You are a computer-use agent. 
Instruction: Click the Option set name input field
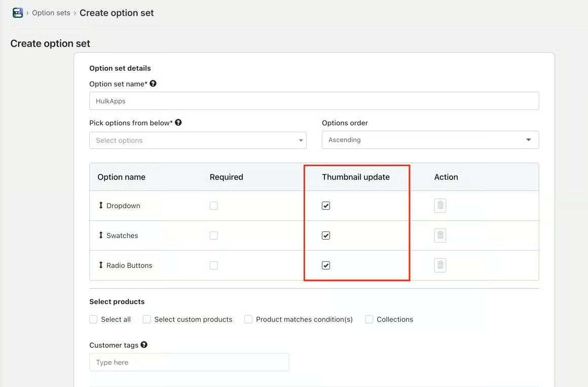coord(314,101)
